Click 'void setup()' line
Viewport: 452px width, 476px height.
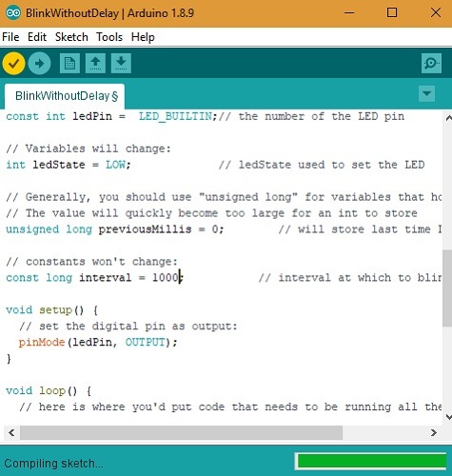tap(52, 310)
